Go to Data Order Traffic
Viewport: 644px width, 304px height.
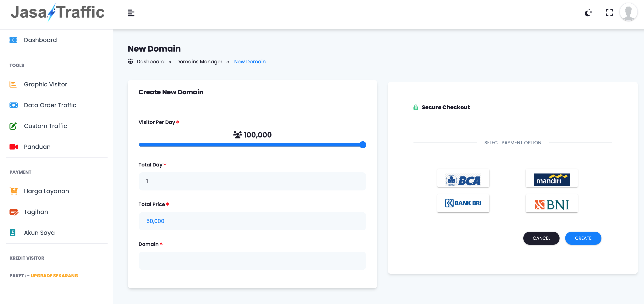click(50, 105)
